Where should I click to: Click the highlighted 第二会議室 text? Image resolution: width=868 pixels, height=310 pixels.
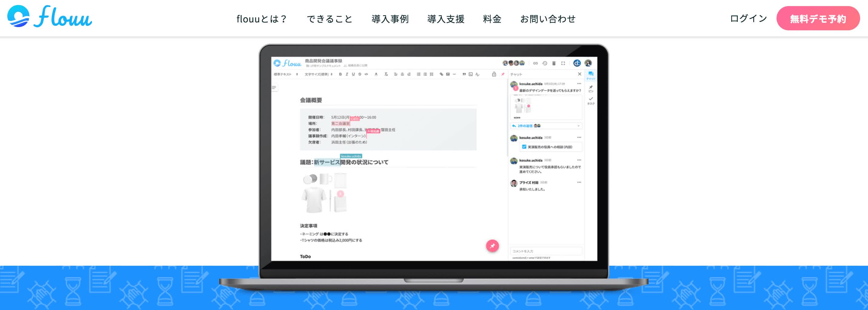click(x=340, y=123)
